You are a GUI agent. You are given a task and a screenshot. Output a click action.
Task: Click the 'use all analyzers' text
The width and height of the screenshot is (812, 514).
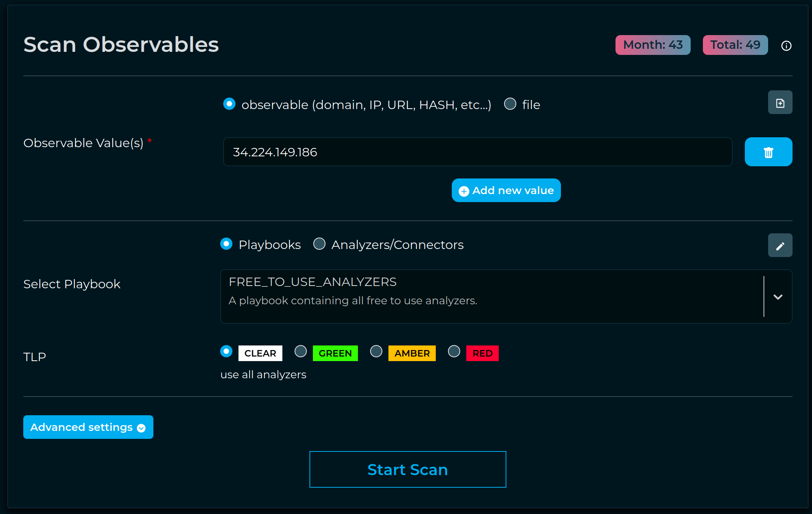pos(263,374)
